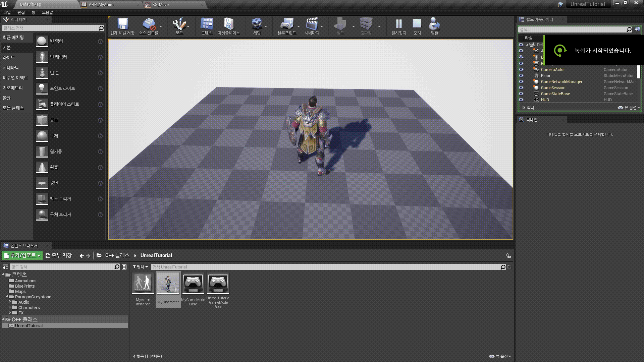Viewport: 644px width, 362px height.
Task: Select the 플레이어 스타트 placement icon
Action: pos(42,104)
